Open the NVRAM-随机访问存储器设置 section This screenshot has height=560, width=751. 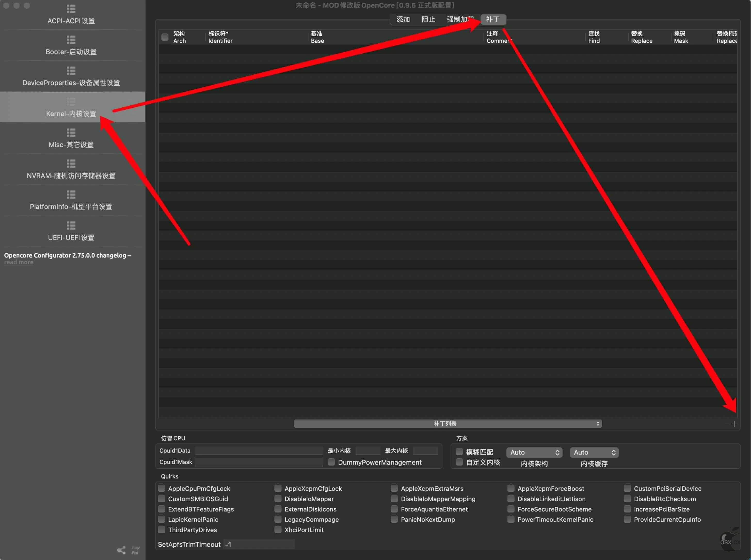pos(71,169)
